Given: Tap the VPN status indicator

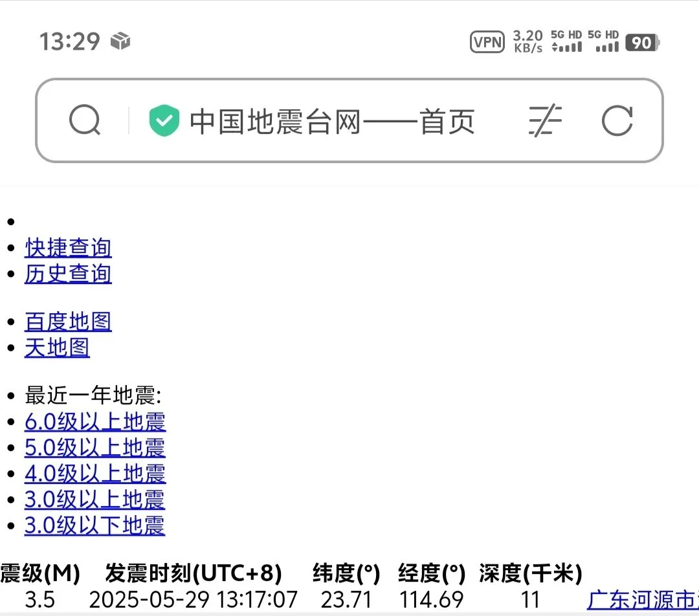Looking at the screenshot, I should point(487,43).
